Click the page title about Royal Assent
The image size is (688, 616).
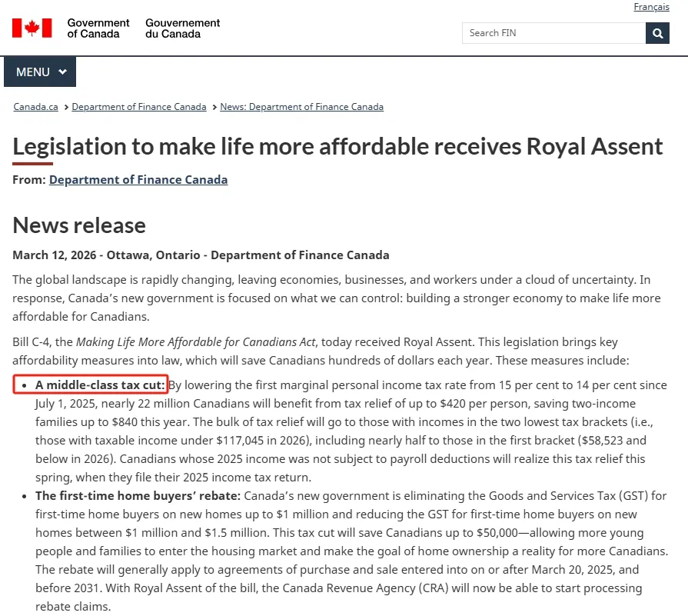pyautogui.click(x=337, y=146)
